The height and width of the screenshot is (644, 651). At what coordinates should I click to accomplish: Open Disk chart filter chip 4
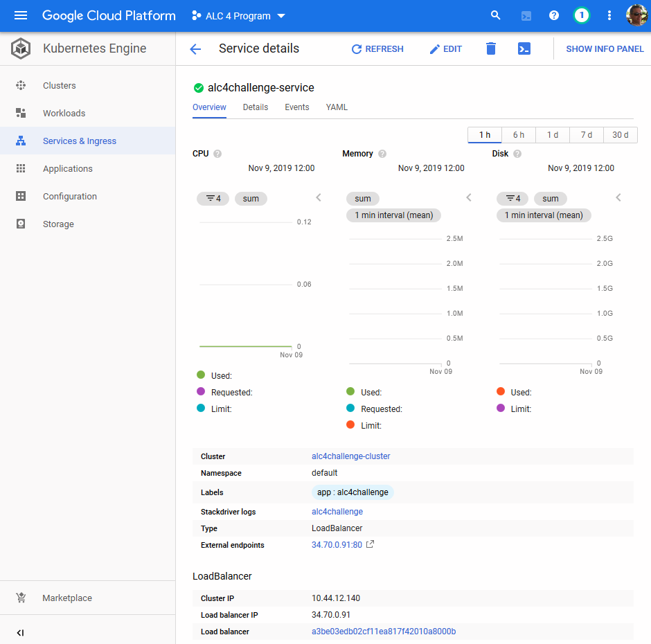click(512, 199)
